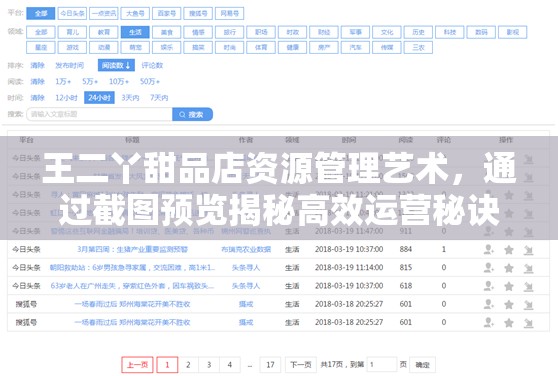Focus the page number jump field
Image resolution: width=558 pixels, height=376 pixels.
(381, 365)
